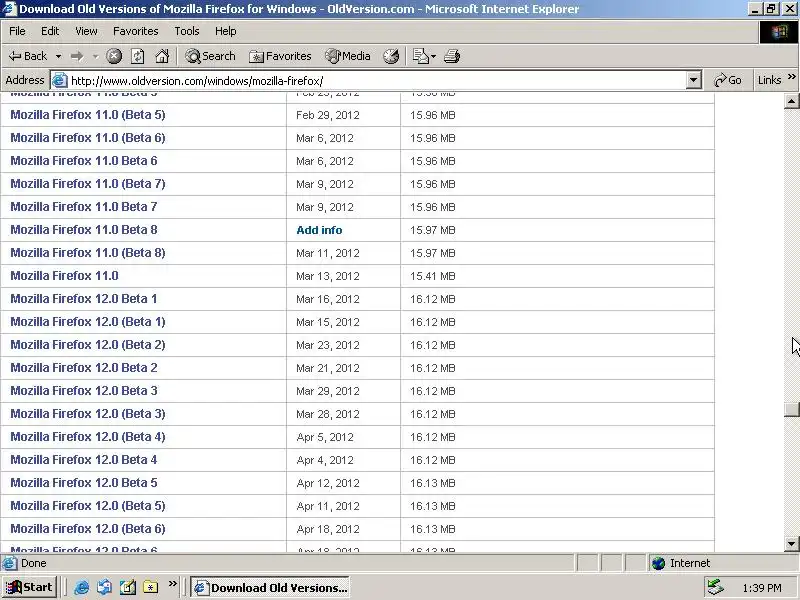Screen dimensions: 800x600
Task: Click the Print toolbar icon
Action: point(452,56)
